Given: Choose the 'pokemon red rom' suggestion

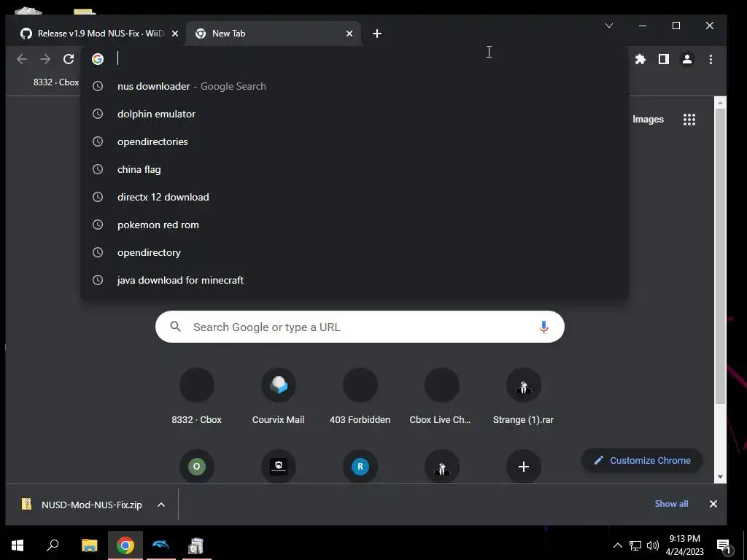Looking at the screenshot, I should [355, 225].
